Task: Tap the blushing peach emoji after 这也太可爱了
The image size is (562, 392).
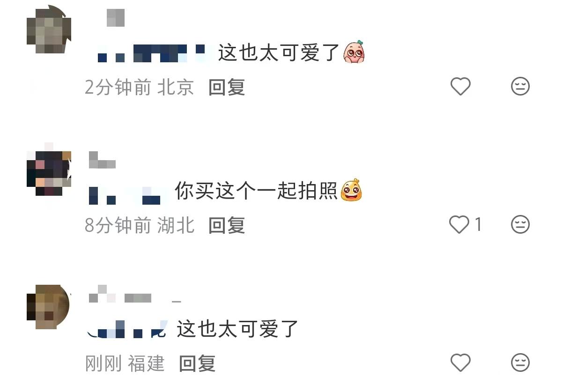Action: pyautogui.click(x=354, y=52)
